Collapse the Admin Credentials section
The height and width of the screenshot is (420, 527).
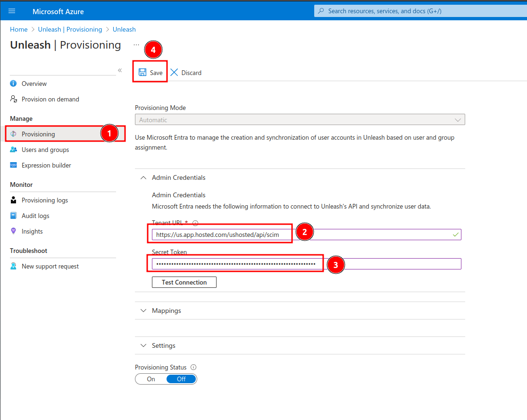(143, 177)
